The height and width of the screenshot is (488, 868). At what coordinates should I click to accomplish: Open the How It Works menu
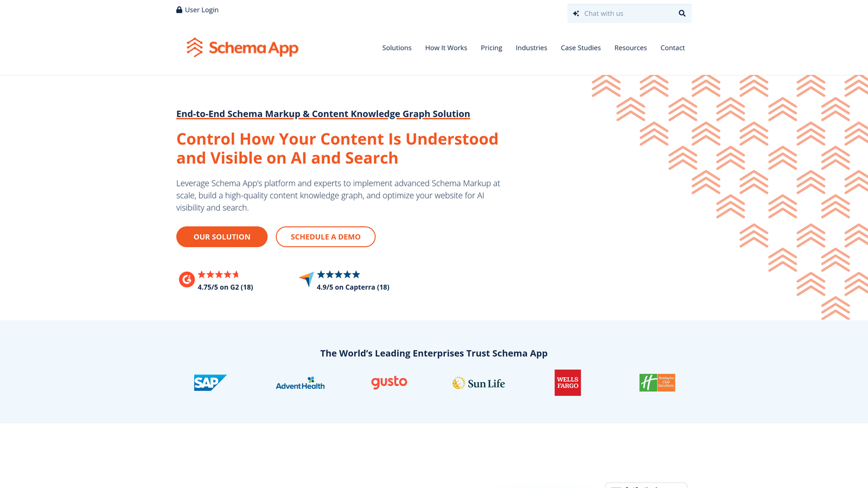tap(446, 48)
